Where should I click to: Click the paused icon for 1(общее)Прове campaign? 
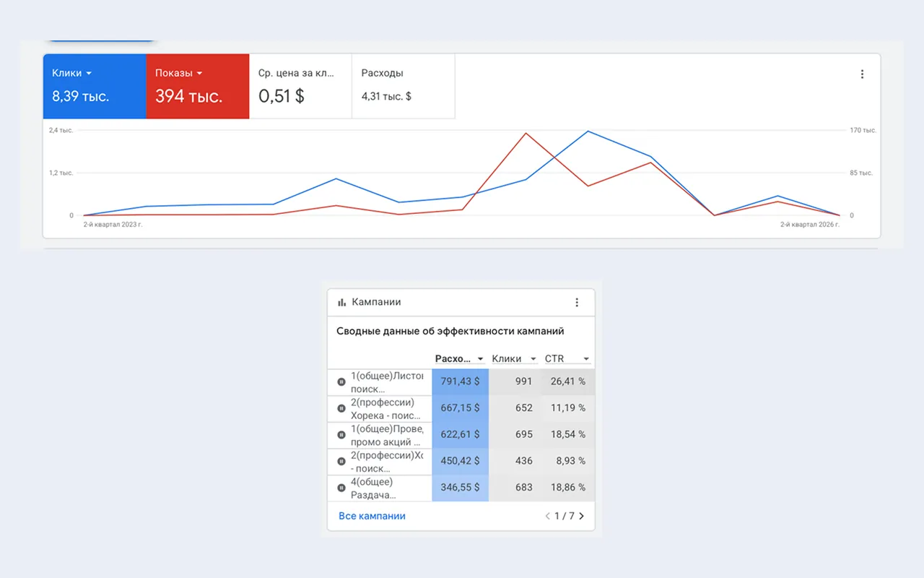point(341,434)
